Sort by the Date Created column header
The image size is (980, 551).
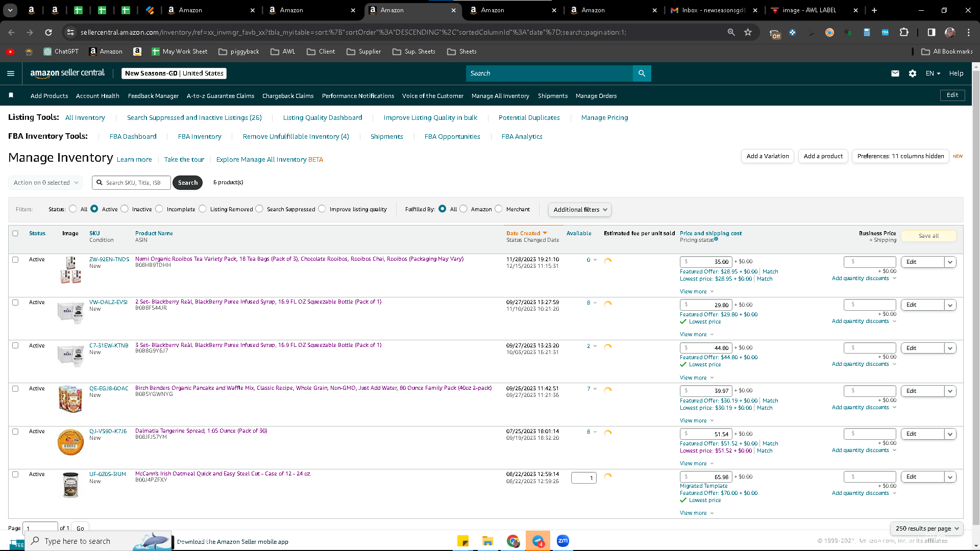pyautogui.click(x=527, y=233)
